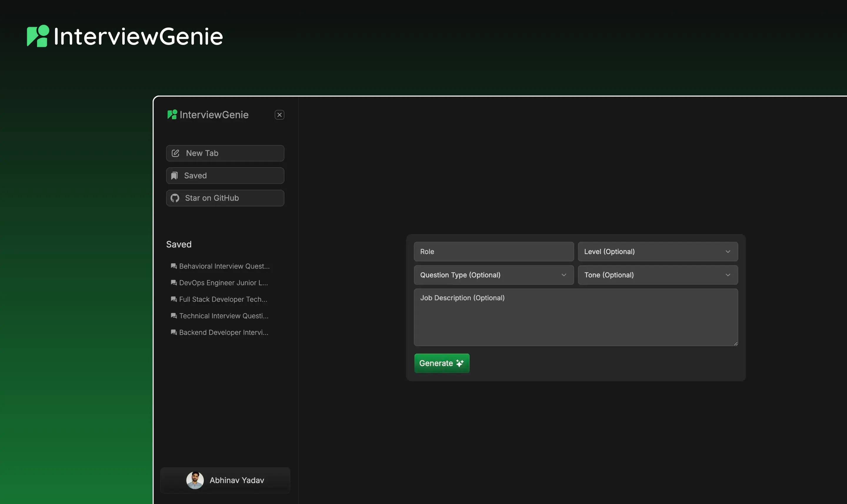The height and width of the screenshot is (504, 847).
Task: Open the Tone (Optional) dropdown
Action: (x=658, y=275)
